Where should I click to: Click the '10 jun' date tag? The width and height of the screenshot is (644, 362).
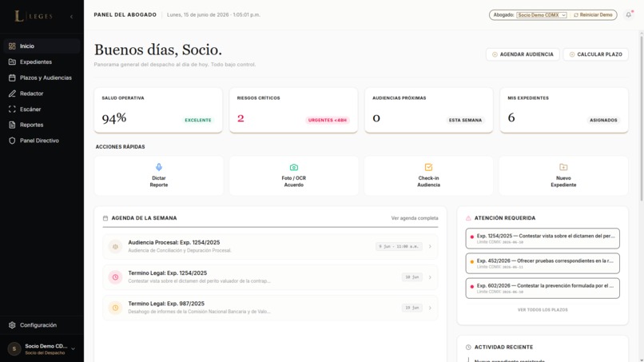click(x=412, y=277)
